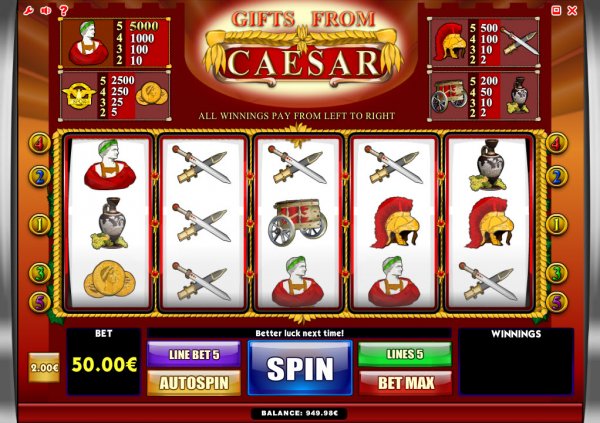
Task: Select payline 4 marker on the left side
Action: tap(39, 143)
